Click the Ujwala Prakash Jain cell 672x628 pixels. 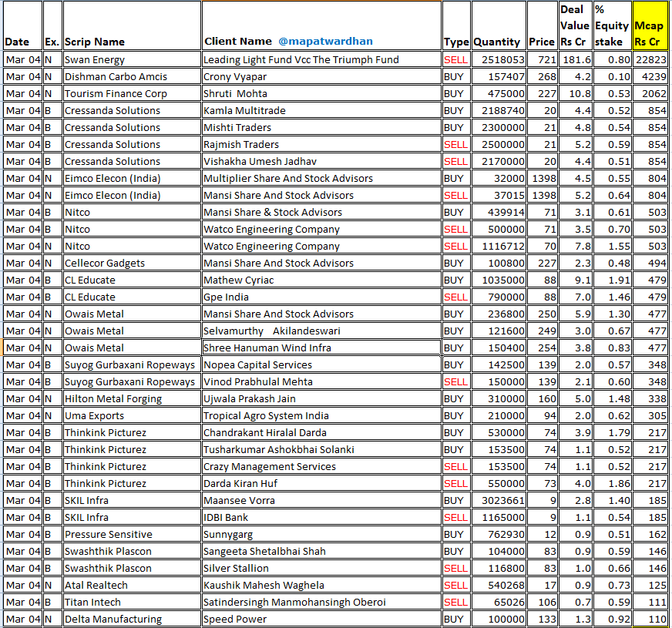coord(321,399)
